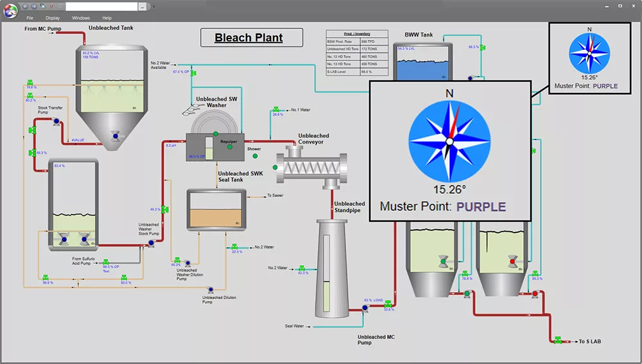Image resolution: width=642 pixels, height=364 pixels.
Task: Click the 66.3 % OP sulfuric acid valve
Action: click(106, 262)
